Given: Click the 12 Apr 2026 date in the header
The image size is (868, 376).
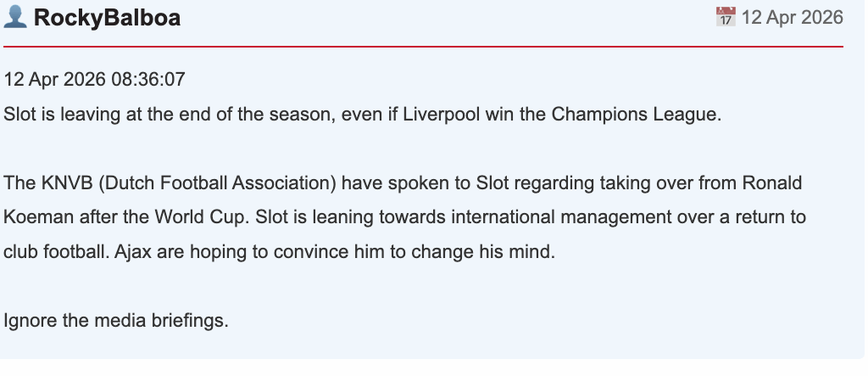Looking at the screenshot, I should (792, 17).
